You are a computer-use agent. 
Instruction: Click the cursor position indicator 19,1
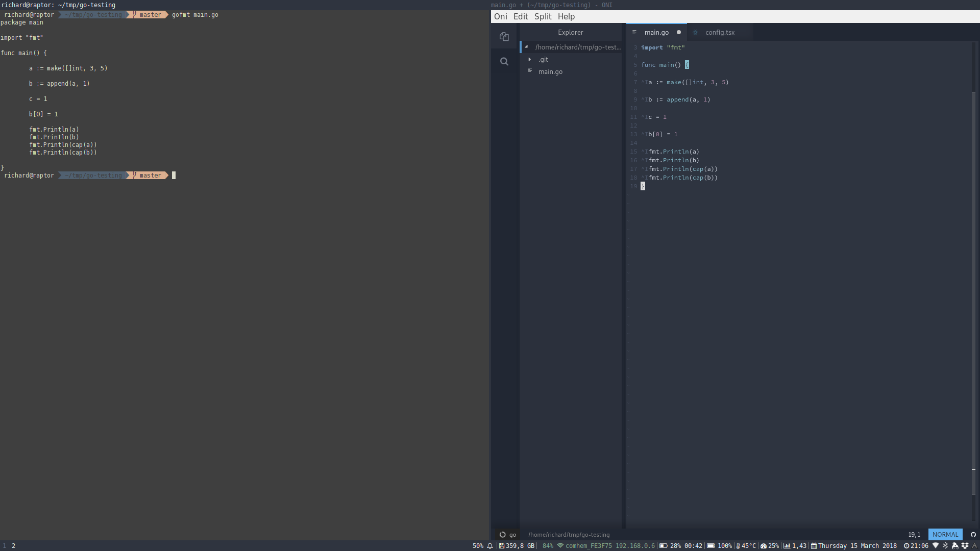click(914, 535)
